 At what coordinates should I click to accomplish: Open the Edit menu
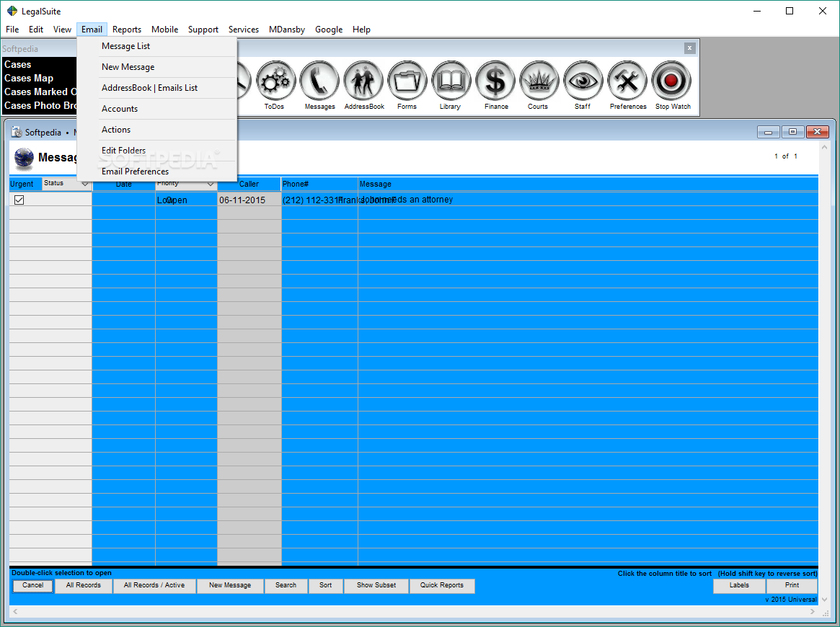click(x=36, y=30)
